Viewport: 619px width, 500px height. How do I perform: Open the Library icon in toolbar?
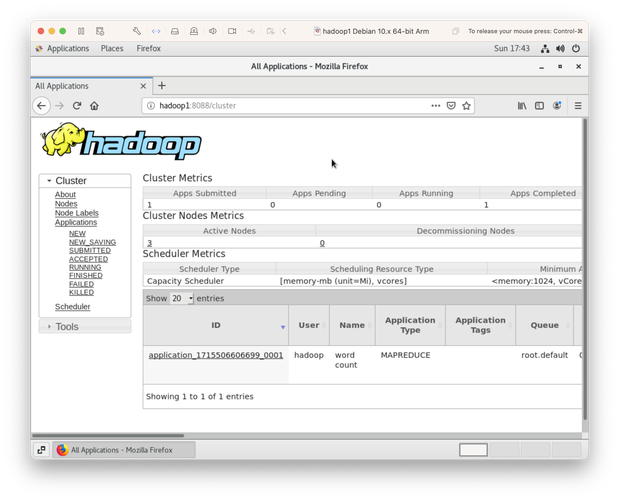pyautogui.click(x=521, y=106)
